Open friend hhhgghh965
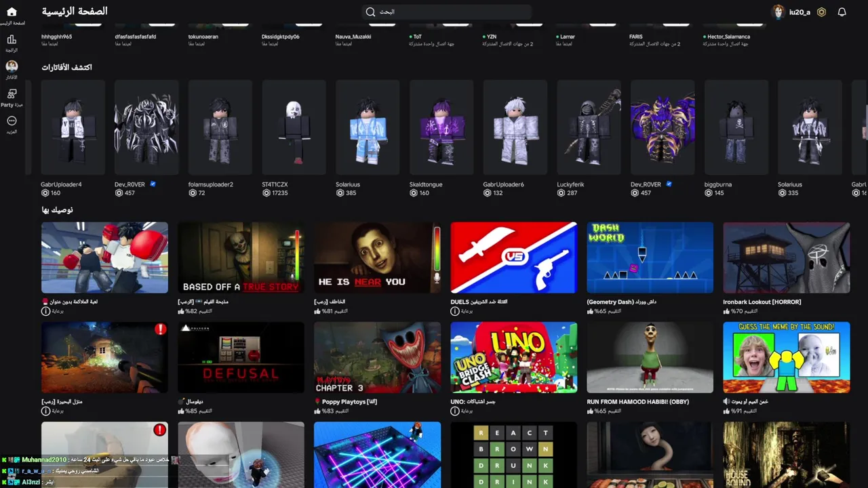 click(x=56, y=37)
